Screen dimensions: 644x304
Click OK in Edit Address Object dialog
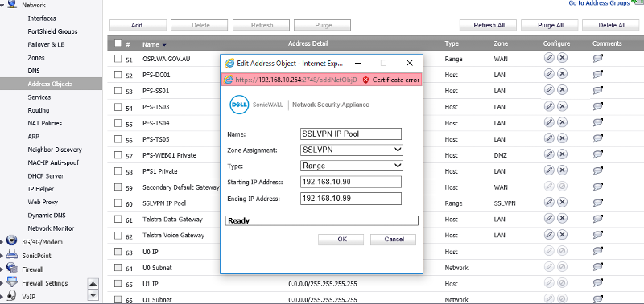(341, 240)
